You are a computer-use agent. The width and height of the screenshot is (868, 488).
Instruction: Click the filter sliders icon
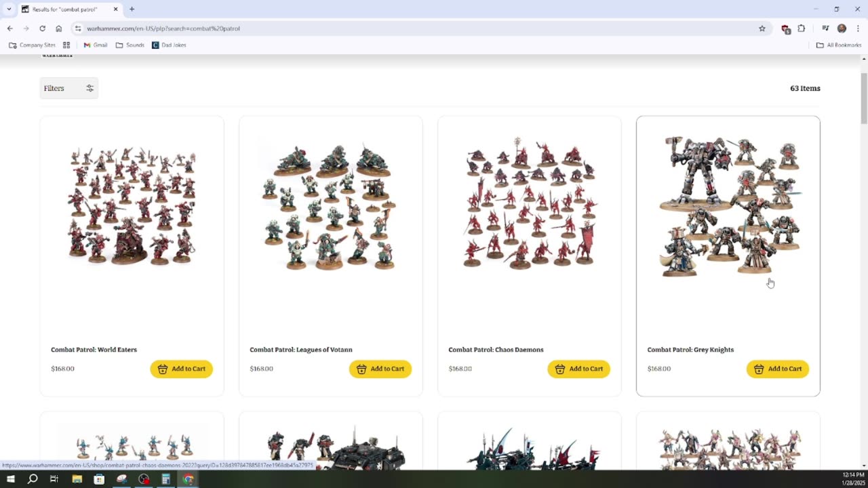(90, 88)
